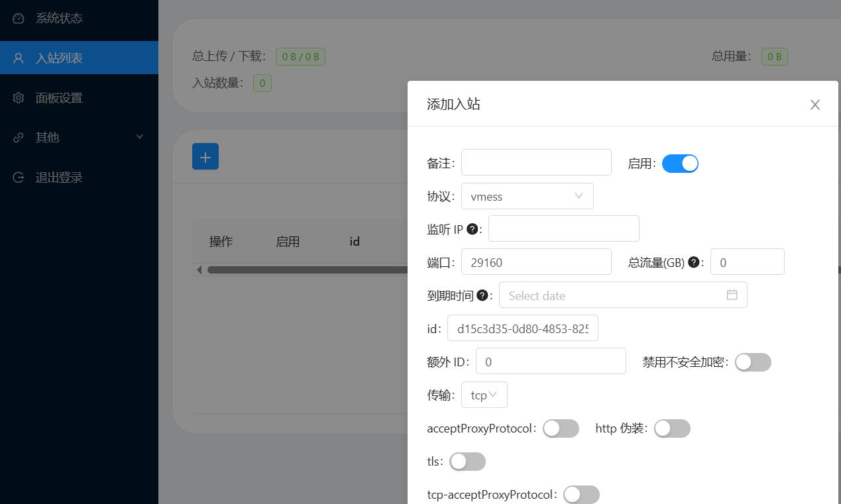
Task: Click the blue plus add inbound button
Action: click(x=205, y=157)
